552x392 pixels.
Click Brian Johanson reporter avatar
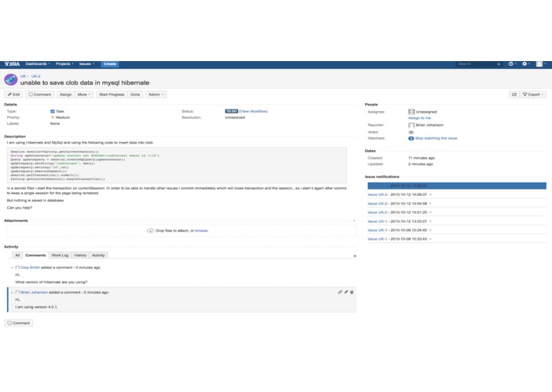[411, 125]
